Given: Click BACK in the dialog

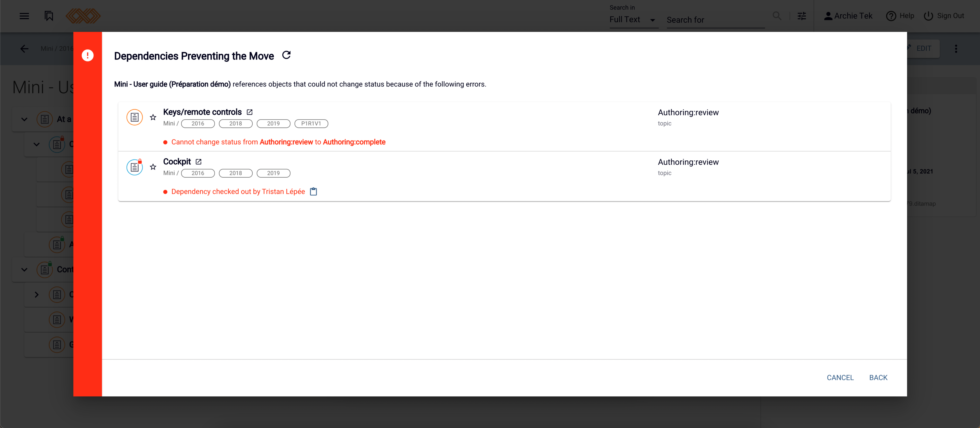Looking at the screenshot, I should 878,377.
